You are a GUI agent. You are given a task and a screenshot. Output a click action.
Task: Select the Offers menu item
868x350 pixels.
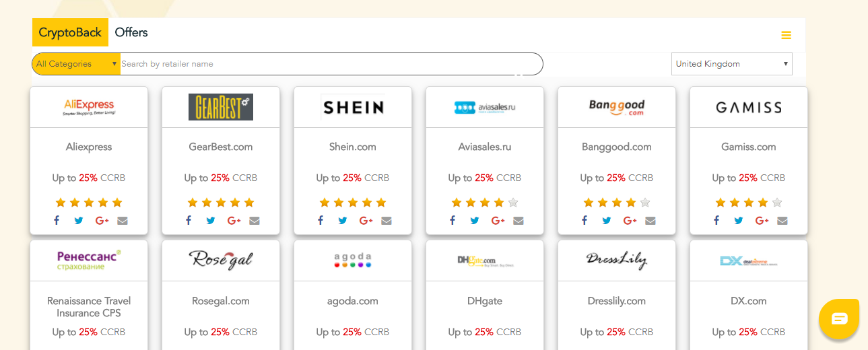pyautogui.click(x=131, y=32)
